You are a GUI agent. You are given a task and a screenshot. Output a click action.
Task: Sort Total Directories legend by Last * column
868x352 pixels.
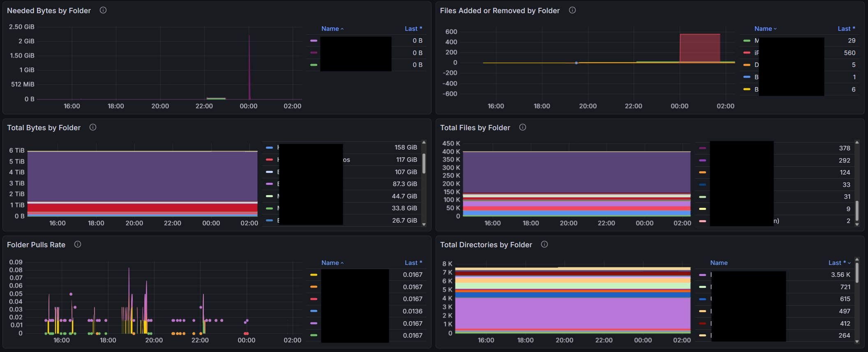click(x=837, y=263)
